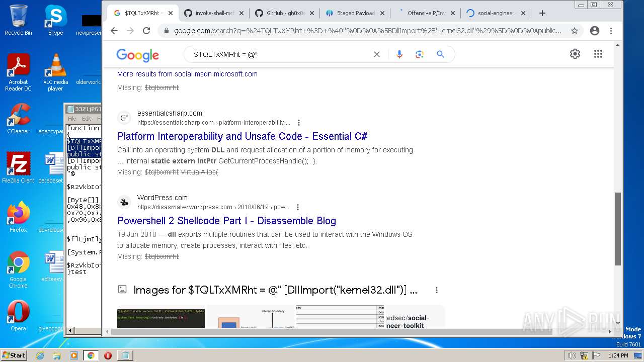
Task: Open CCleaner desktop shortcut
Action: [18, 119]
